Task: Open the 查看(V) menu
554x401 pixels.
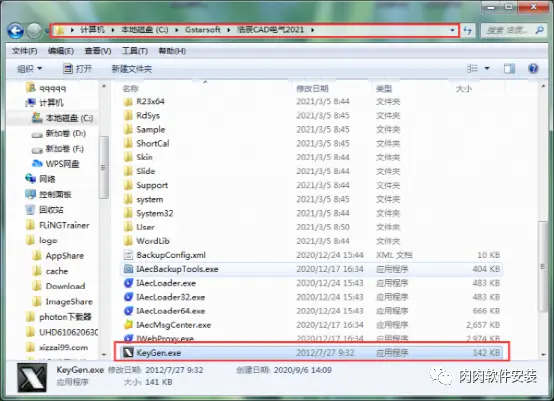Action: click(98, 51)
